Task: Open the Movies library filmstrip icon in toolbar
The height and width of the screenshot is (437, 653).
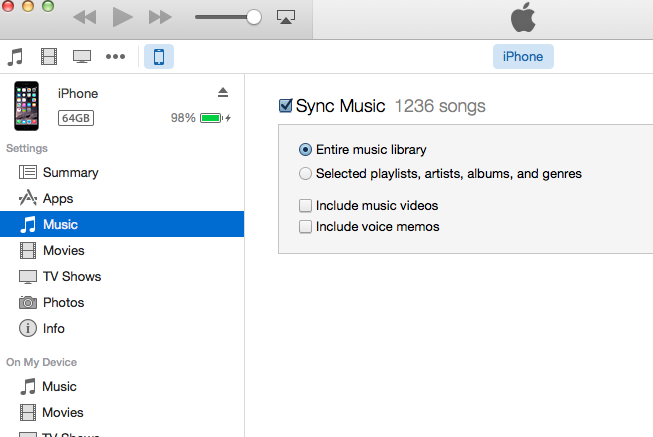Action: coord(49,57)
